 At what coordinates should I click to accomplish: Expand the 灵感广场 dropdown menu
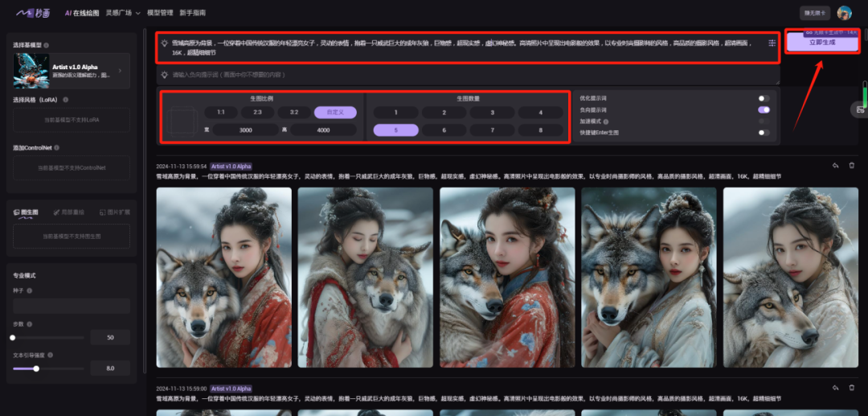coord(123,13)
